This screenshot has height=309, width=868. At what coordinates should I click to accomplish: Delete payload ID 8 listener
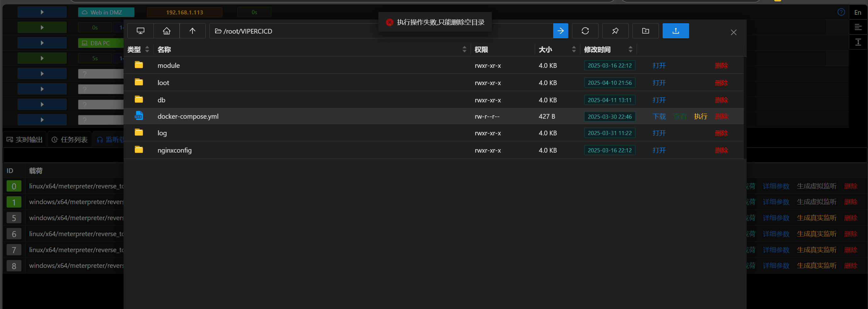pyautogui.click(x=850, y=266)
